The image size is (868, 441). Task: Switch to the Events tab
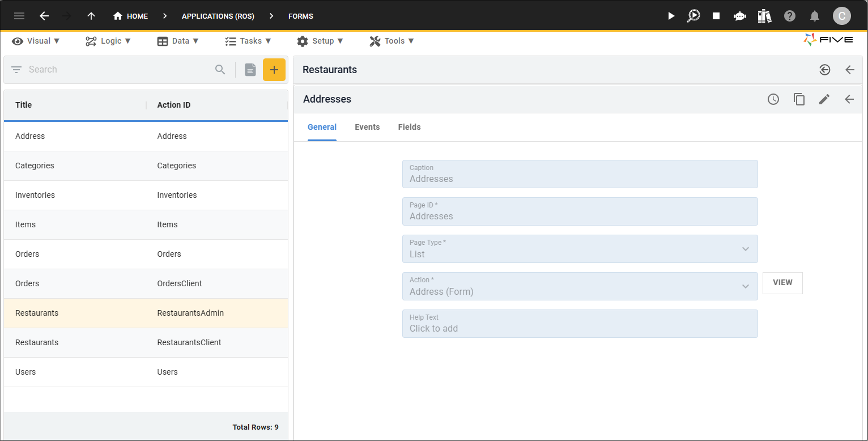pos(367,127)
